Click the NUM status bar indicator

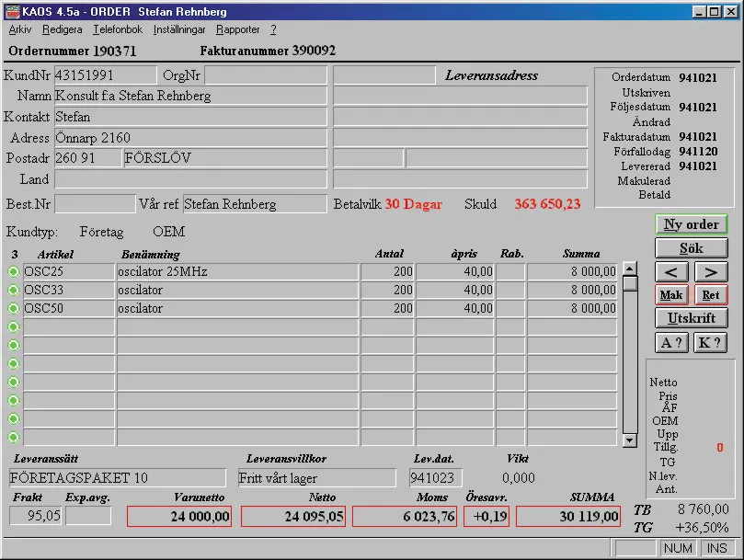[678, 548]
